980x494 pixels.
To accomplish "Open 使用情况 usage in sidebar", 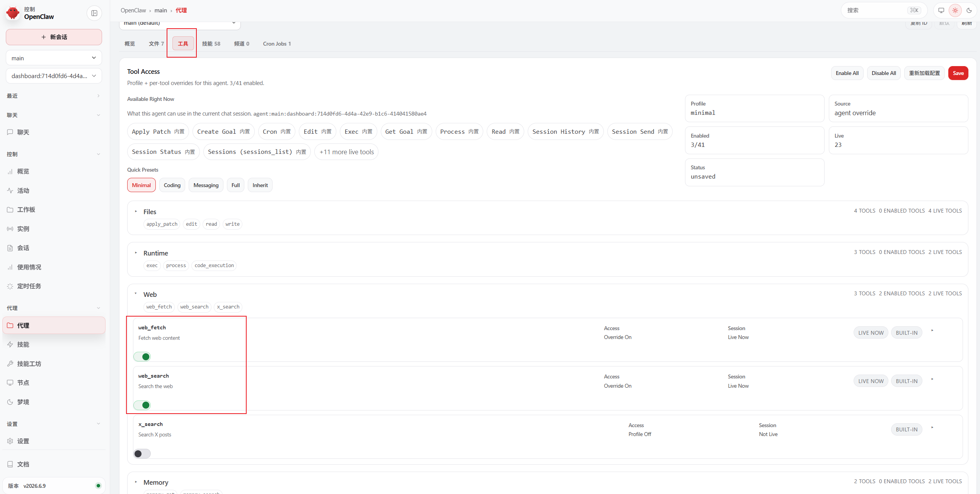I will pos(54,267).
